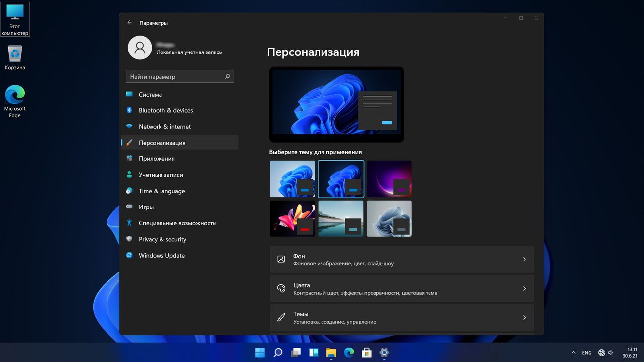
Task: Click the Windows Start button
Action: 260,353
